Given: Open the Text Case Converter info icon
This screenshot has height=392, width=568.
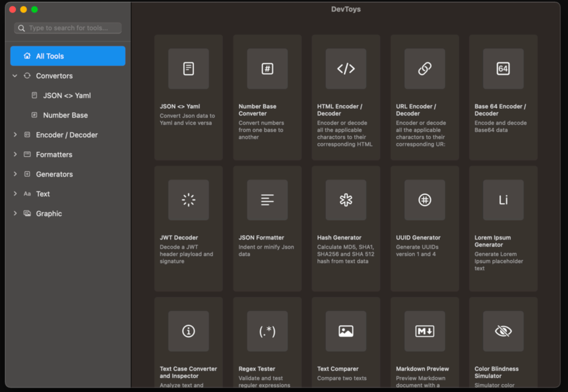Looking at the screenshot, I should coord(188,331).
